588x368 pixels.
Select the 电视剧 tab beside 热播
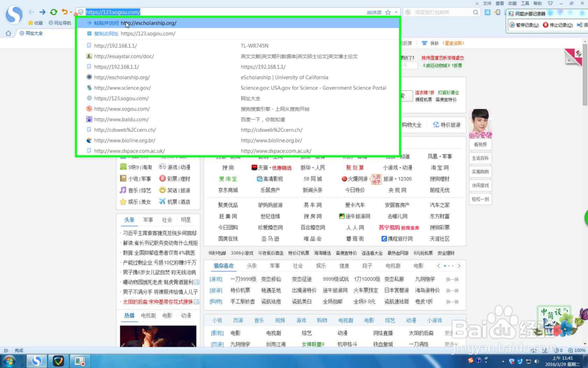[x=148, y=316]
